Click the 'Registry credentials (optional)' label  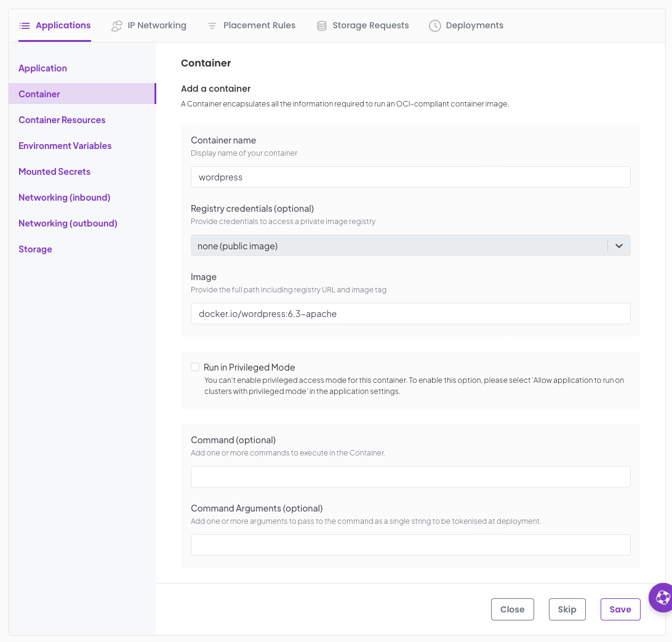252,209
